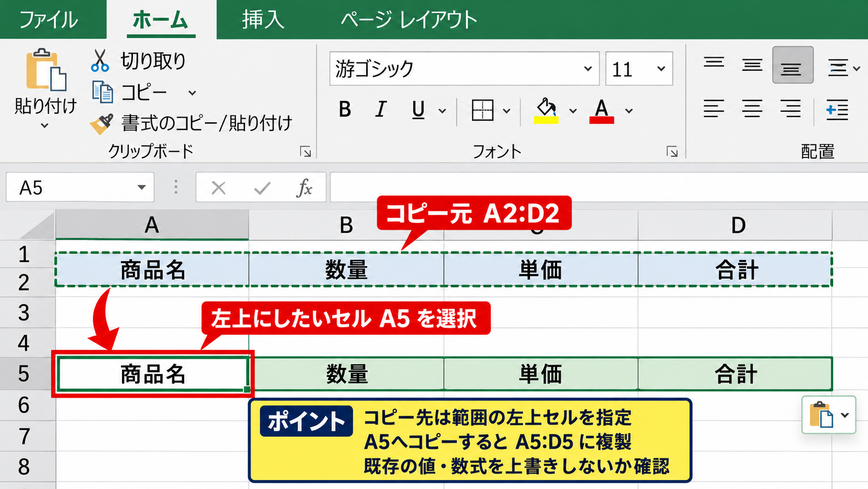The image size is (868, 489).
Task: Toggle bold formatting
Action: (345, 110)
